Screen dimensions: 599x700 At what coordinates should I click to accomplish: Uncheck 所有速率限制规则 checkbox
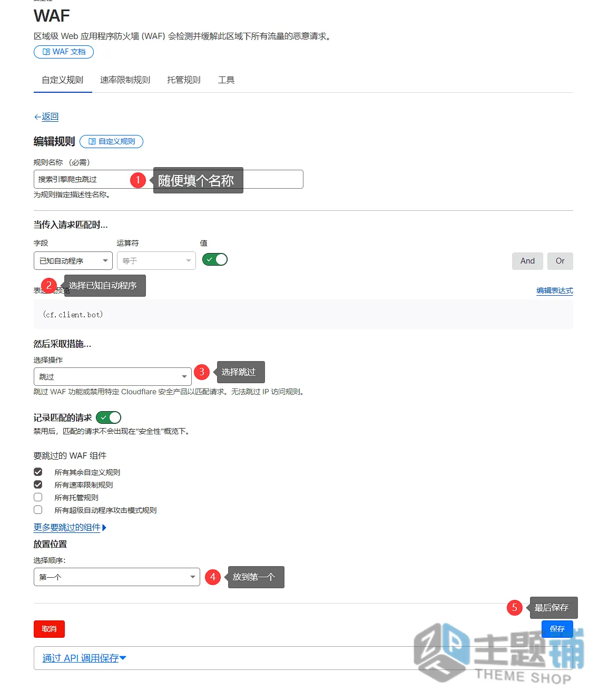tap(38, 484)
